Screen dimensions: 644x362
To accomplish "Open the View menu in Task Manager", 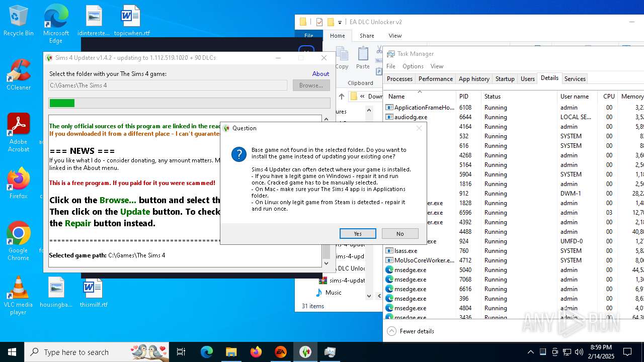I will [437, 66].
